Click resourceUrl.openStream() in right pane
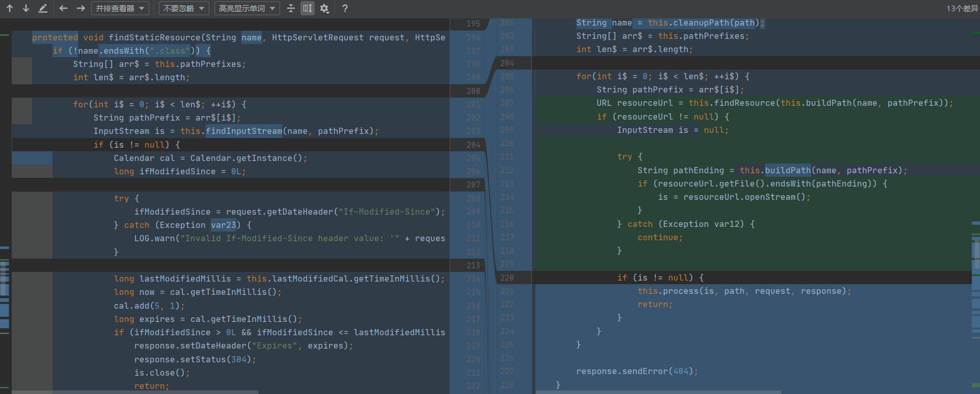The width and height of the screenshot is (980, 394). [744, 197]
